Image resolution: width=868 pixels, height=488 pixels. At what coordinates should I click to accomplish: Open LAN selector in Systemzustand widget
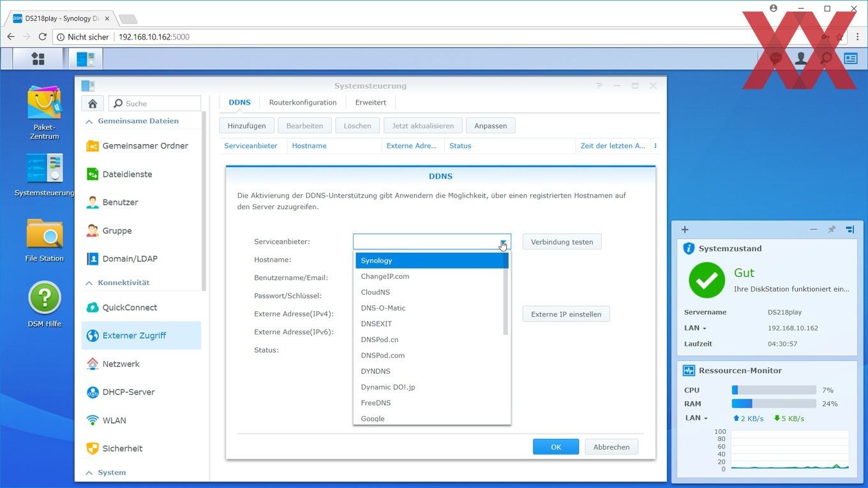click(695, 328)
